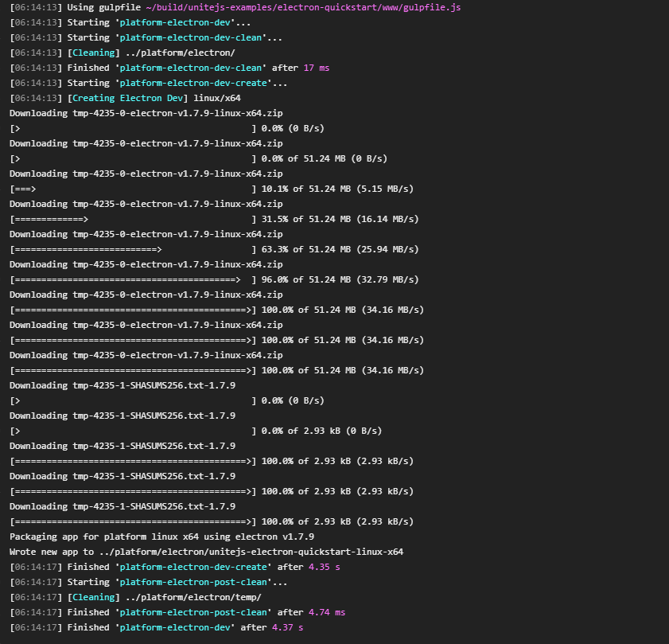Screen dimensions: 669x644
Task: Click the '17 ms' duration text
Action: point(316,68)
